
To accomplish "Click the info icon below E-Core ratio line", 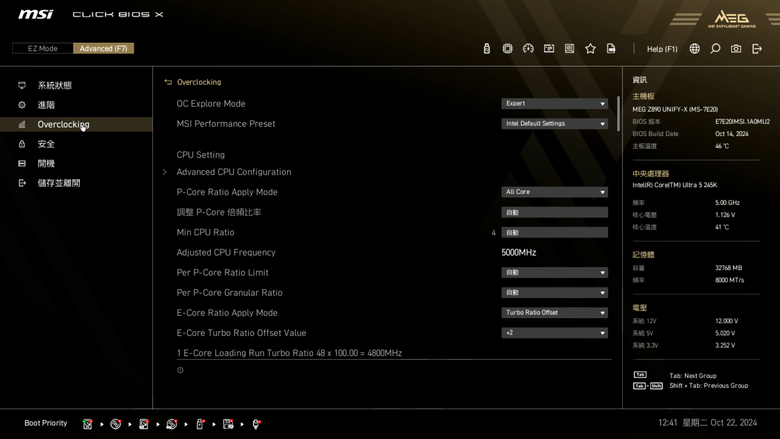I will click(180, 370).
